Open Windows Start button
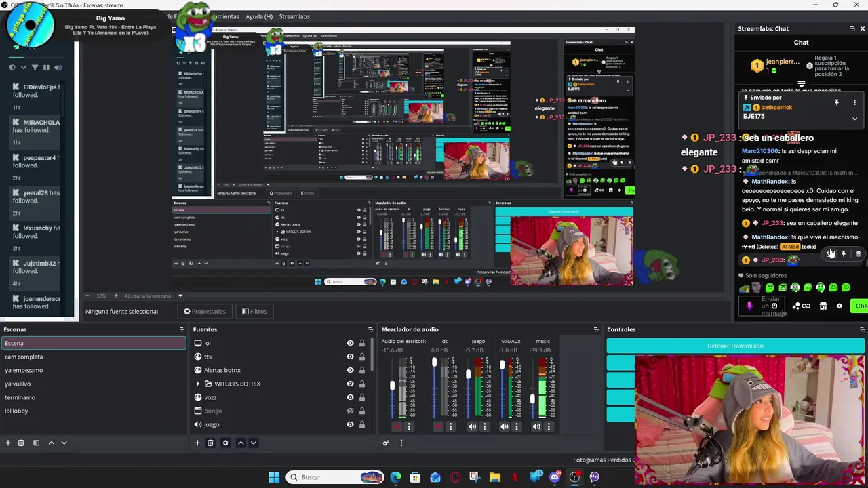The height and width of the screenshot is (488, 868). point(274,477)
